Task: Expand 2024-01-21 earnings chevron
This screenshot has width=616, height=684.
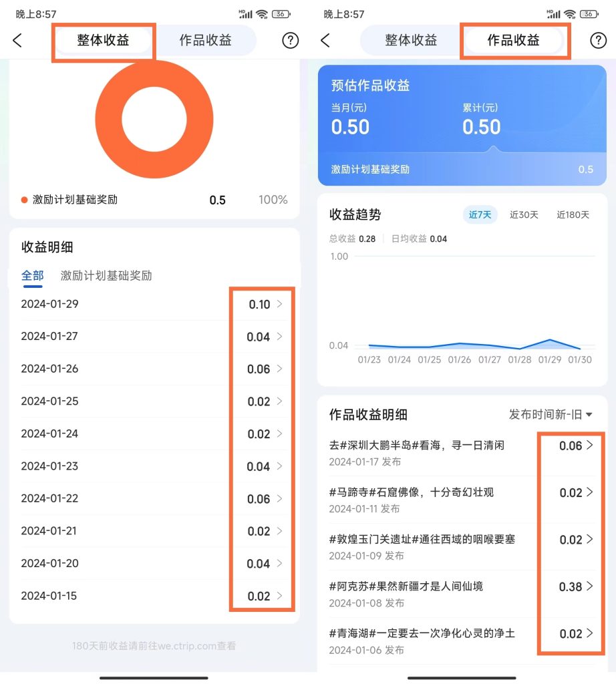Action: click(x=280, y=531)
